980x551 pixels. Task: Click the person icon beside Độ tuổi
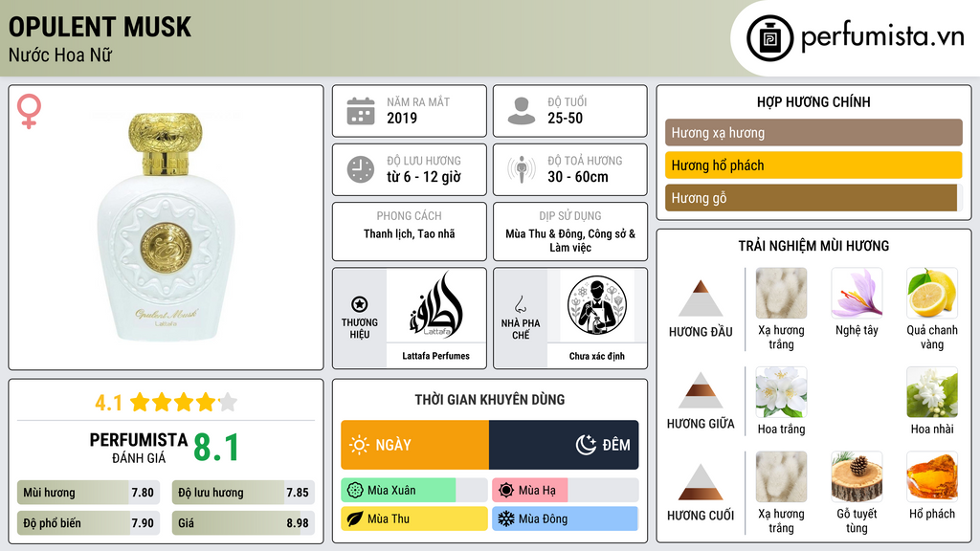point(522,111)
